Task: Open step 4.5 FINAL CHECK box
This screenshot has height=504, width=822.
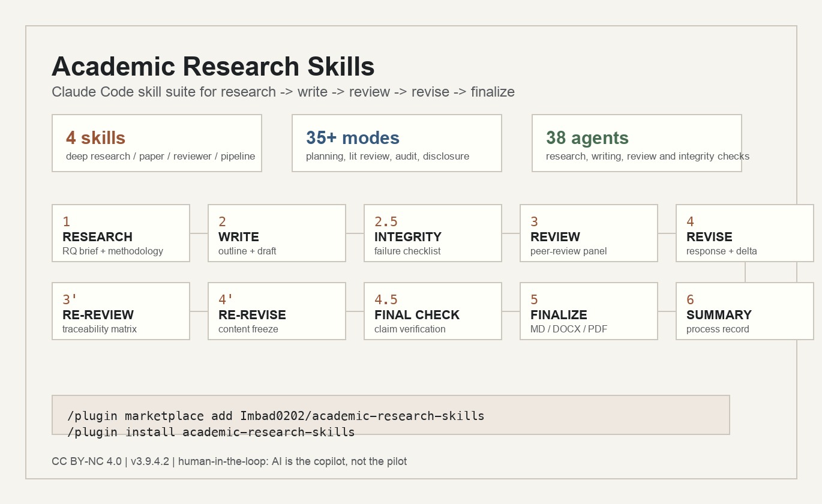Action: tap(433, 311)
